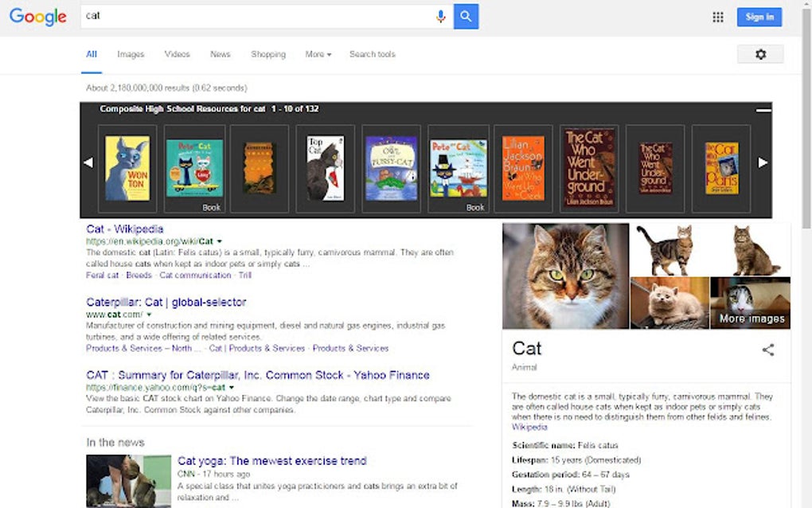
Task: Open the settings gear button
Action: [x=760, y=54]
